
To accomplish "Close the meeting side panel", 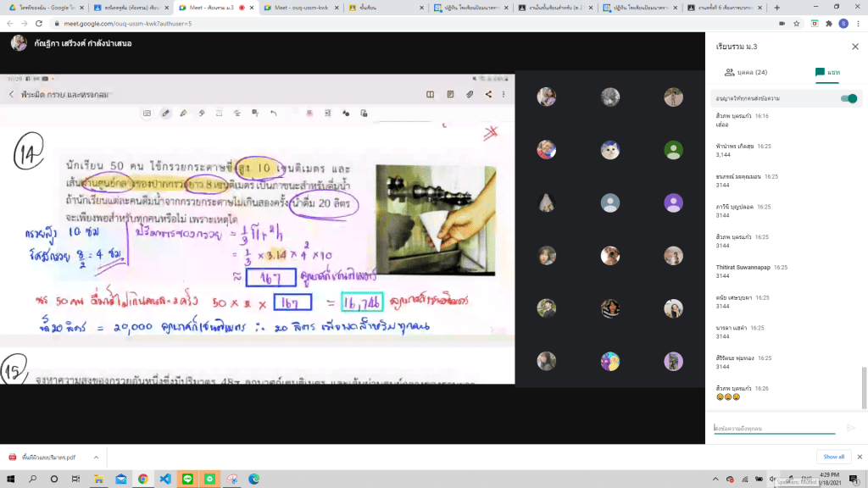I will (x=854, y=46).
